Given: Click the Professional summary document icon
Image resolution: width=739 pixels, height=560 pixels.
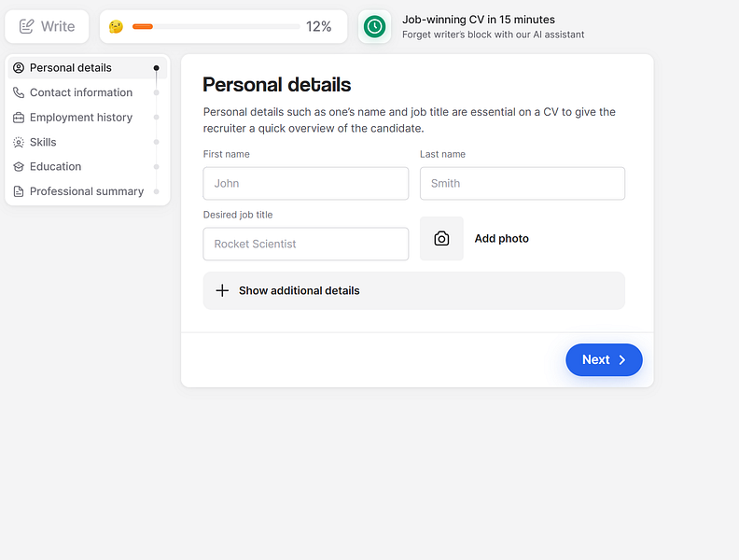Looking at the screenshot, I should [19, 191].
